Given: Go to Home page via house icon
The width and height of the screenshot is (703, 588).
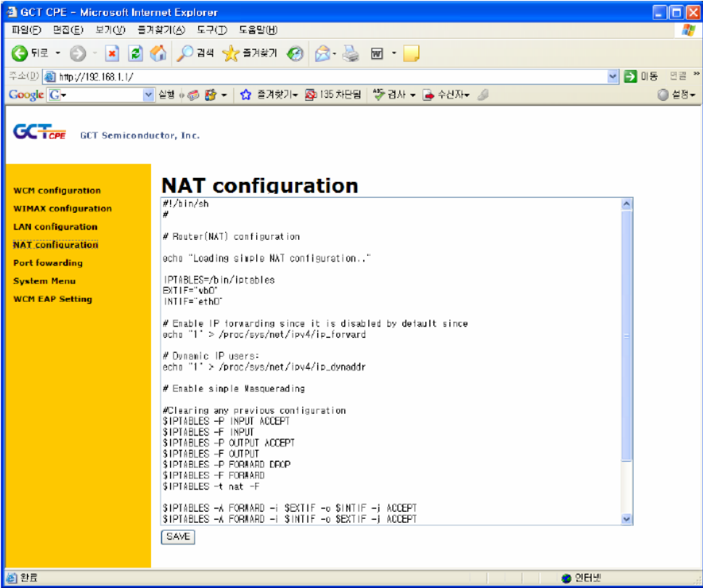Looking at the screenshot, I should click(x=157, y=53).
